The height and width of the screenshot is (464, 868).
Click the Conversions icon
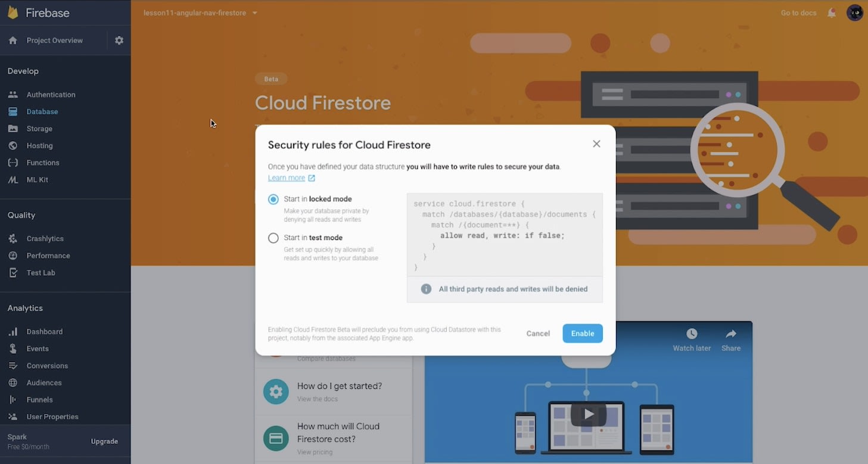13,366
